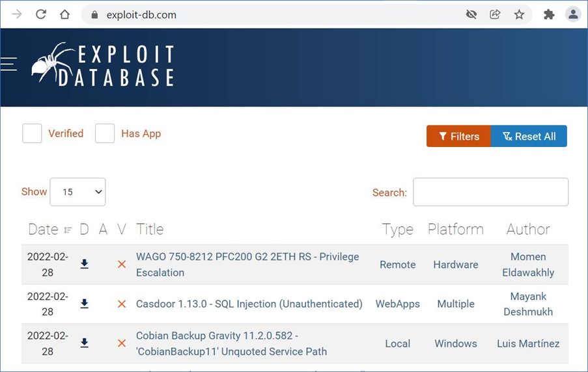Screen dimensions: 588x372
Task: Bookmark this page with star icon
Action: click(519, 14)
